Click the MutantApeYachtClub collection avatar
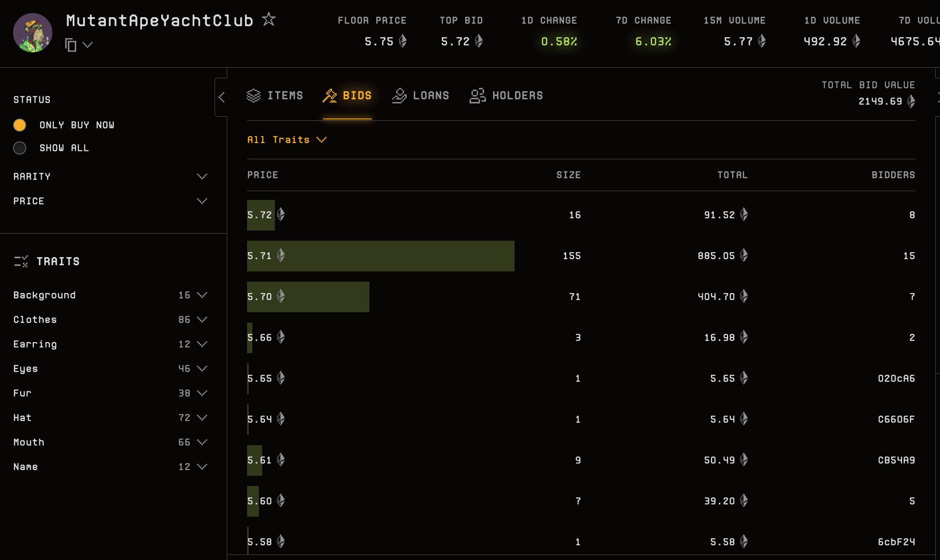940x560 pixels. [x=33, y=32]
